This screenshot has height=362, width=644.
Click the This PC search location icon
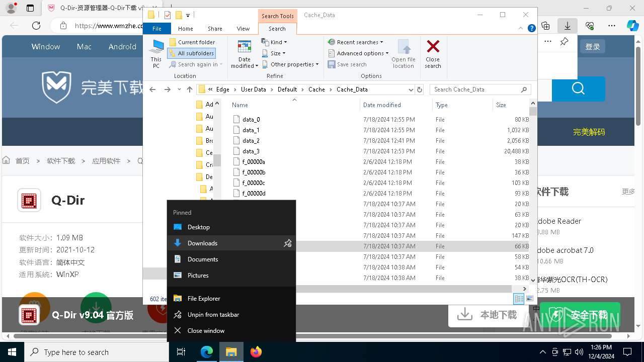tap(156, 53)
